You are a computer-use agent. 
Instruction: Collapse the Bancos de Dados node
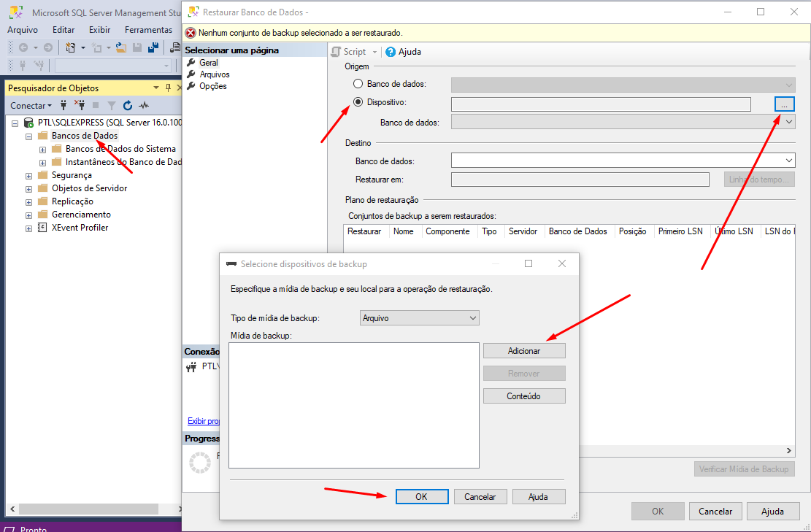point(29,136)
